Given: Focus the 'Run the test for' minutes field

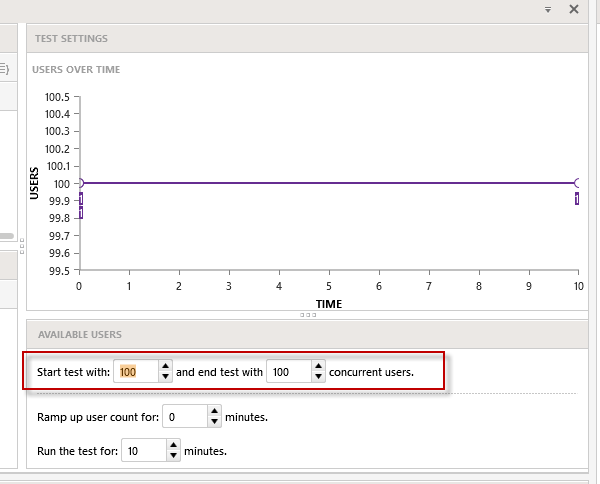Looking at the screenshot, I should 143,451.
